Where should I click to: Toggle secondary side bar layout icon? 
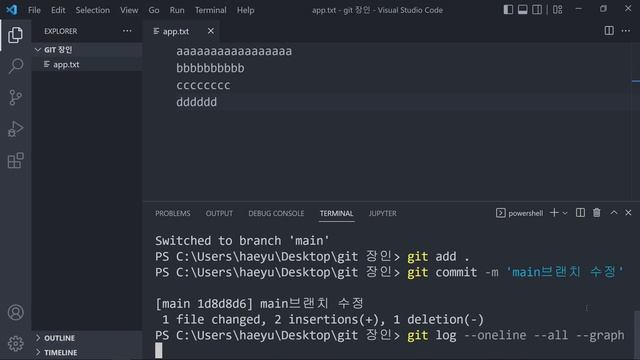[537, 9]
